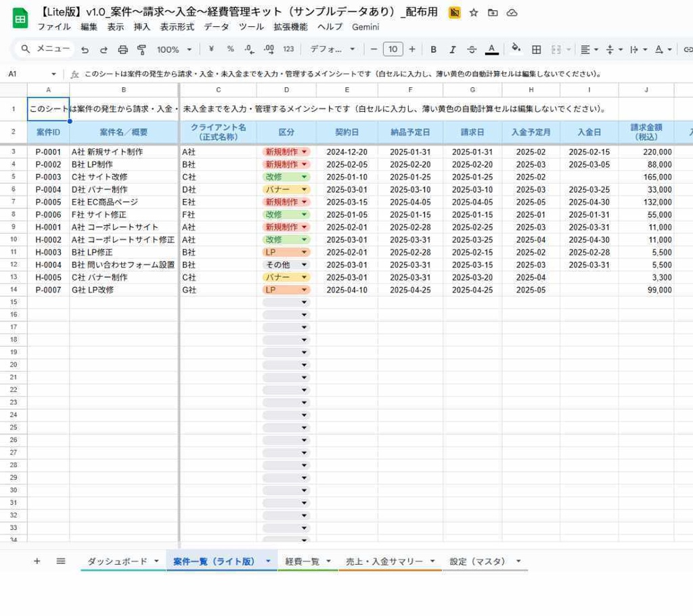Screen dimensions: 693x616
Task: Toggle Bold formatting
Action: (x=433, y=49)
